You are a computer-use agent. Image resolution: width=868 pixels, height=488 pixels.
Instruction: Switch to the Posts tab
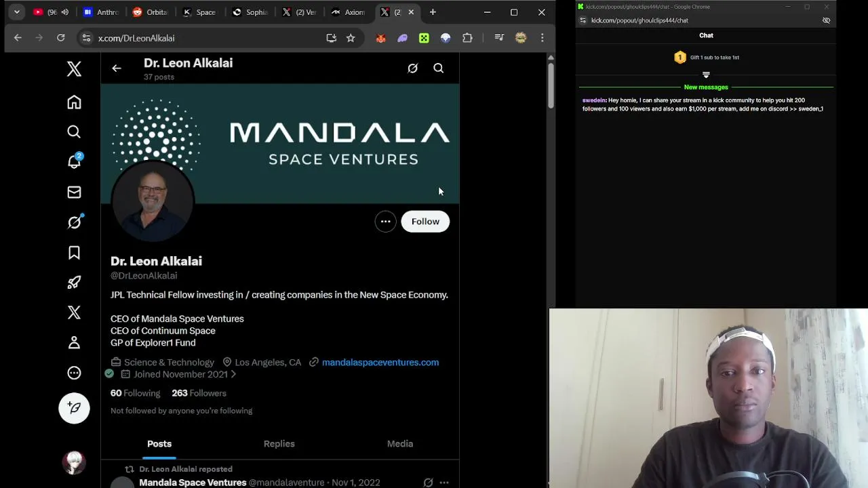159,444
